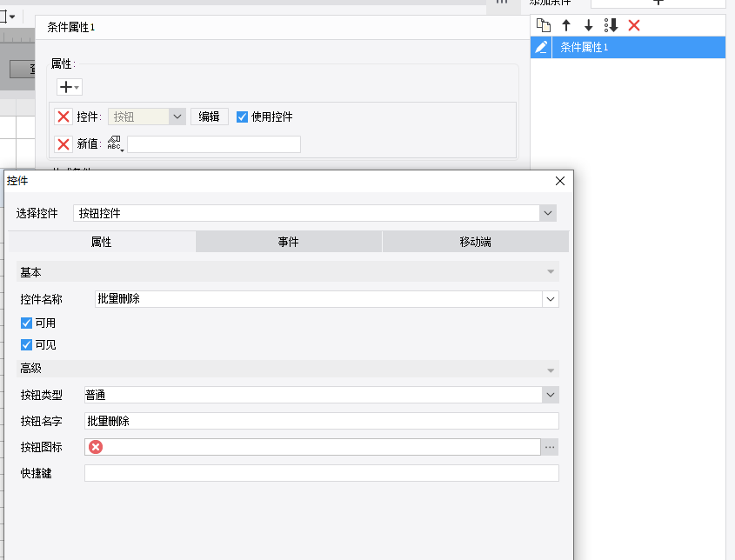Click the move-to-bottom arrow icon

point(611,25)
